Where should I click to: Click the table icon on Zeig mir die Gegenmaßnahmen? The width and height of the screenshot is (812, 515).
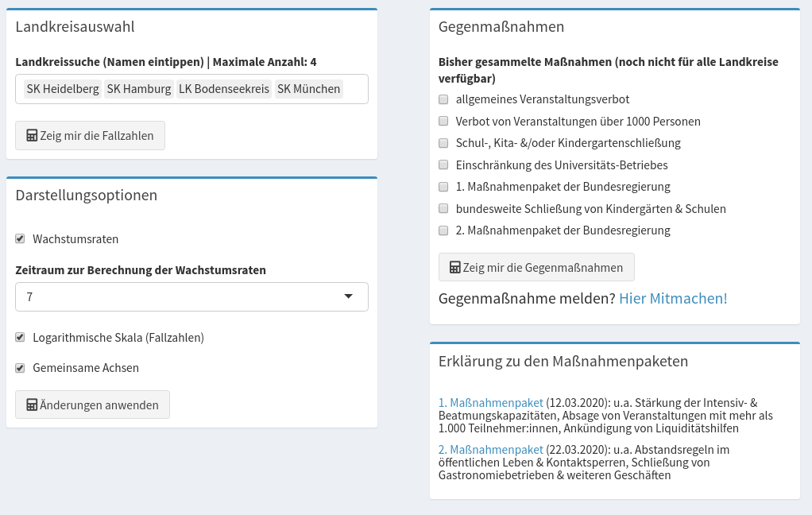453,267
